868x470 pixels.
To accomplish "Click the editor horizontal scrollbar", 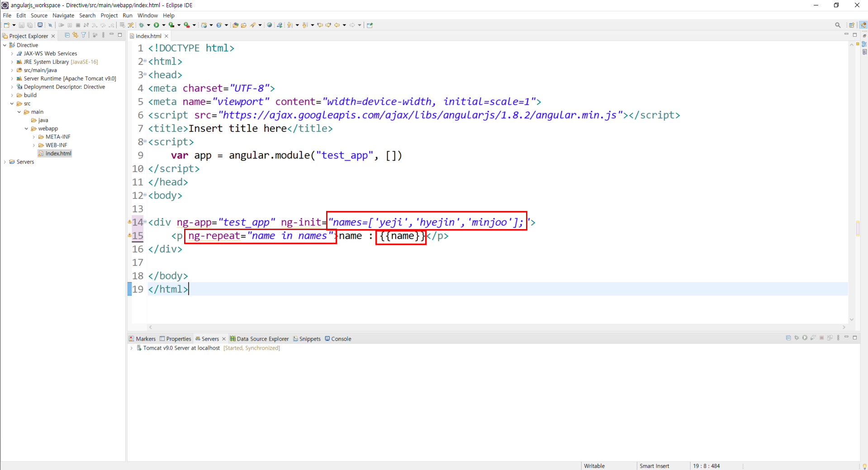I will pos(497,327).
